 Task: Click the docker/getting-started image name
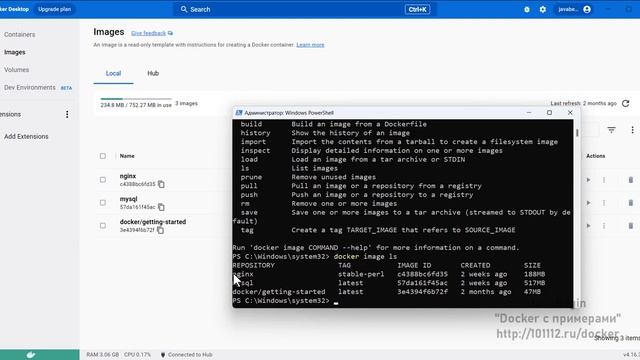click(153, 222)
